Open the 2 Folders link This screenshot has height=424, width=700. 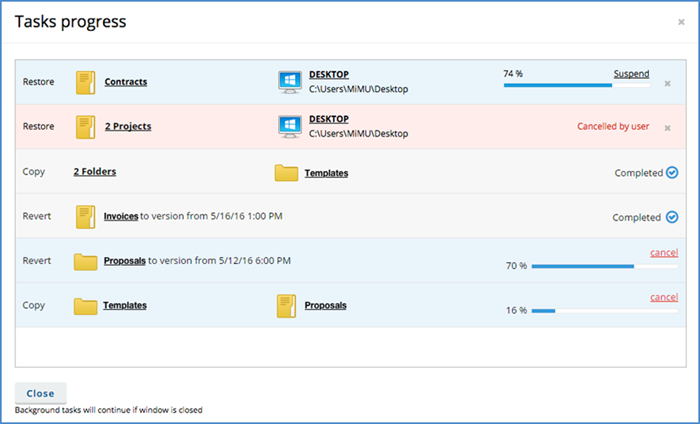(95, 172)
